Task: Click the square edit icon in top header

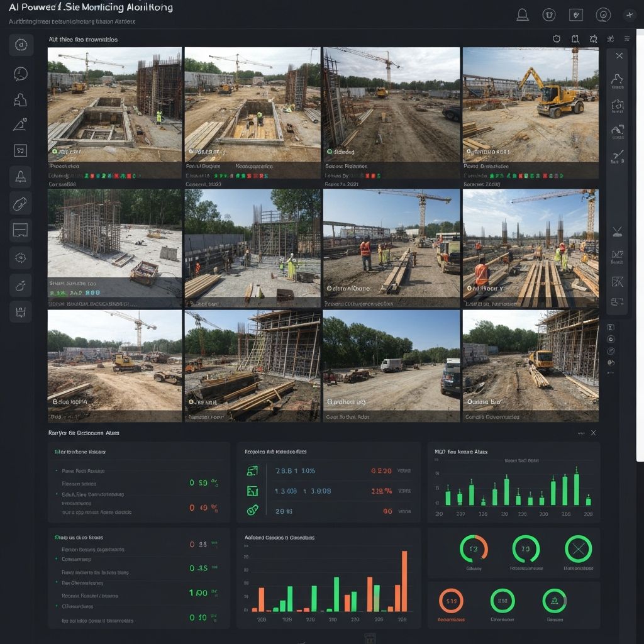Action: [x=575, y=15]
